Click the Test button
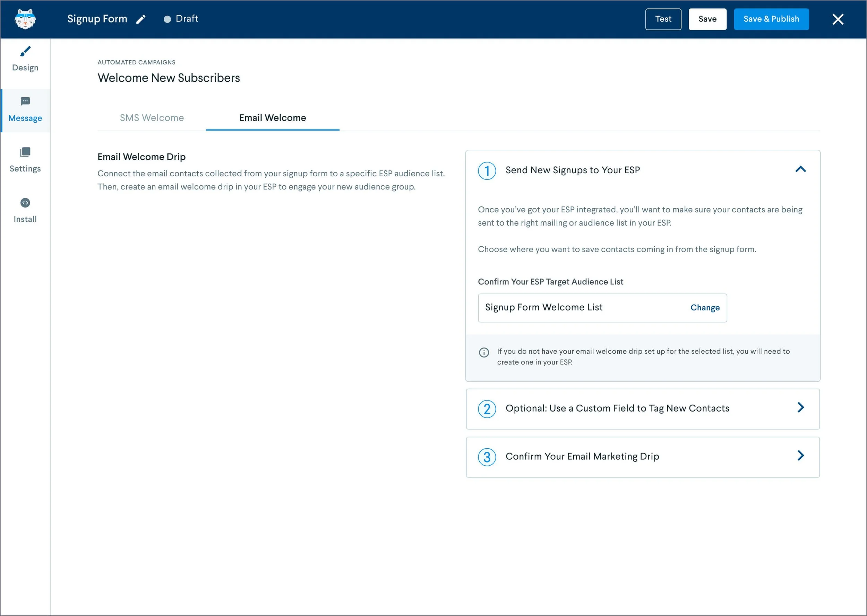 pos(663,19)
